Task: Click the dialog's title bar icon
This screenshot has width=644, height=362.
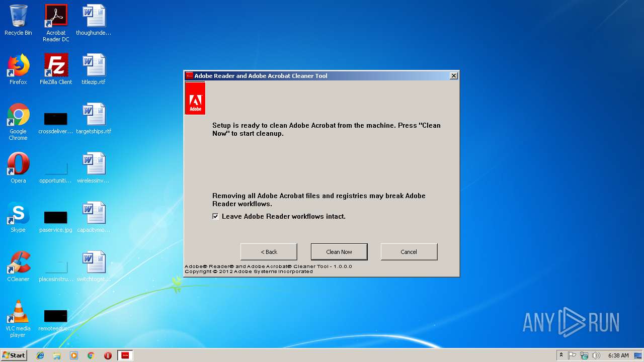Action: 189,76
